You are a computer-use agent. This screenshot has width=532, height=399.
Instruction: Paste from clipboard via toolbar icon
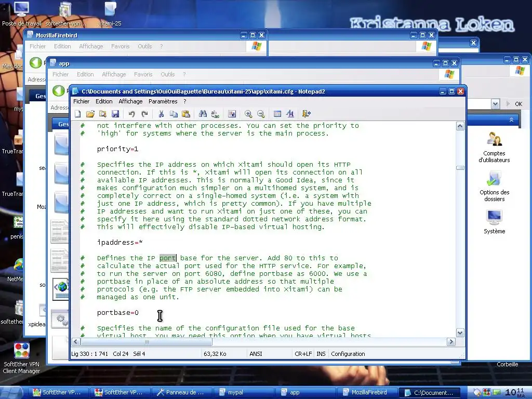(x=186, y=114)
